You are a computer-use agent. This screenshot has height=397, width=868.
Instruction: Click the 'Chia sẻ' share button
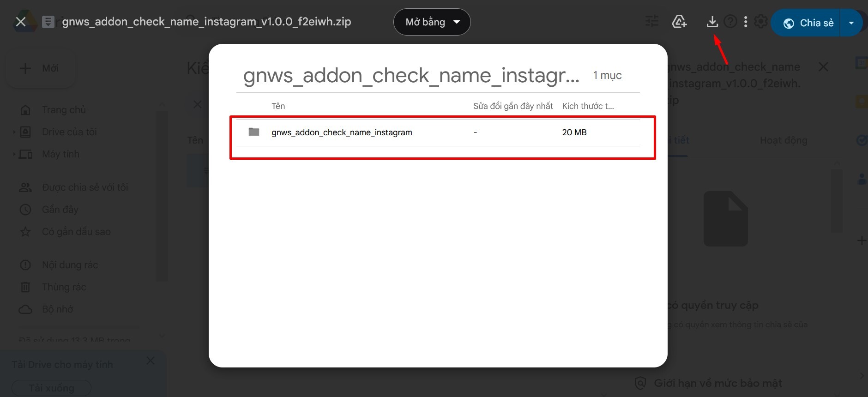point(806,23)
